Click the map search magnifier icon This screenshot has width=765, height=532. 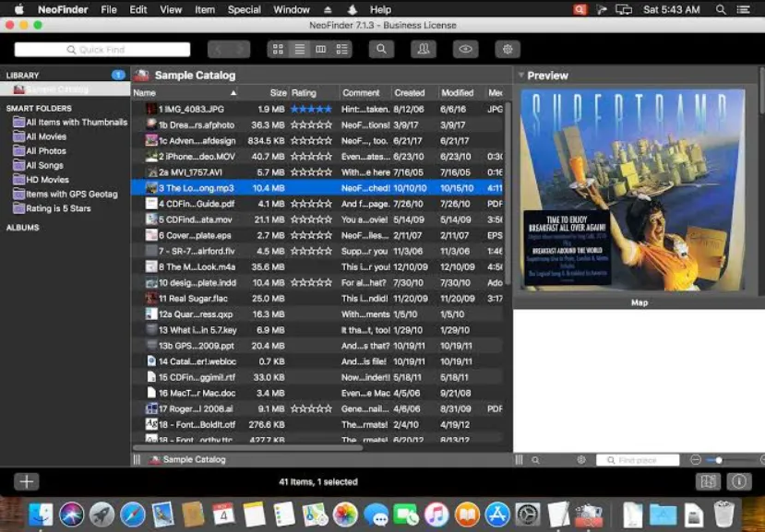point(536,460)
